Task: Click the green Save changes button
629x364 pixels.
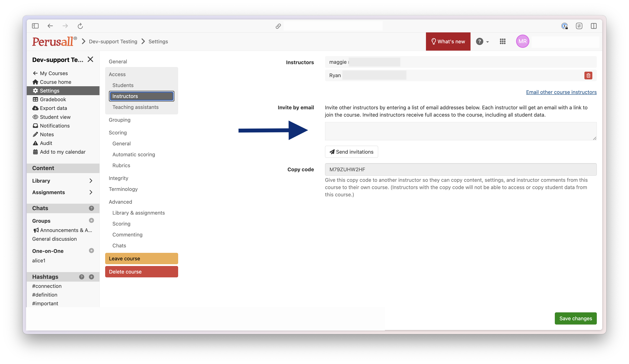Action: point(575,318)
